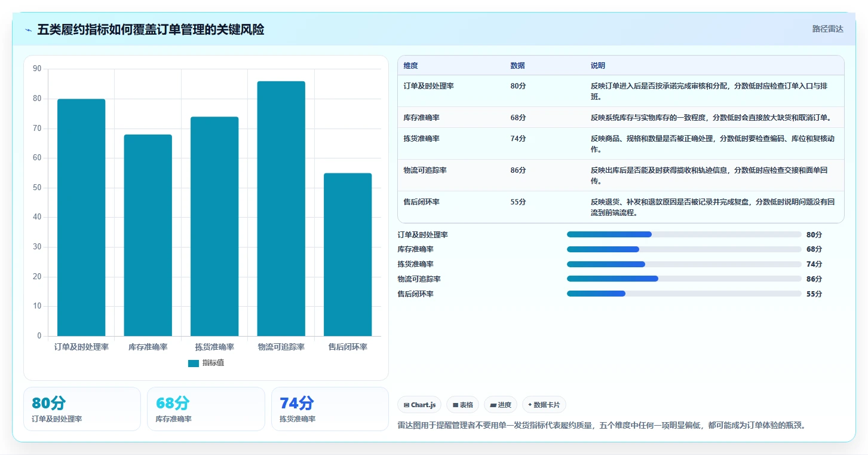Click the 订单及时处理率 progress bar

click(684, 234)
